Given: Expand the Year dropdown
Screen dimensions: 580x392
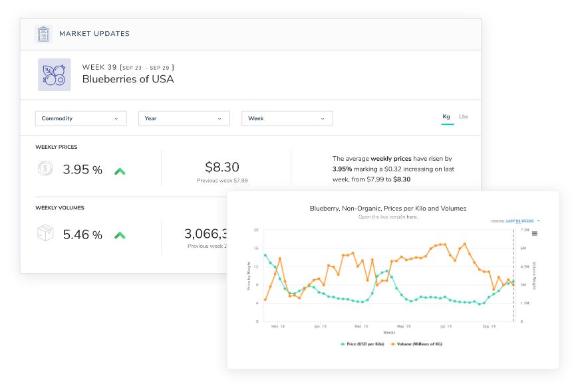Looking at the screenshot, I should [184, 118].
